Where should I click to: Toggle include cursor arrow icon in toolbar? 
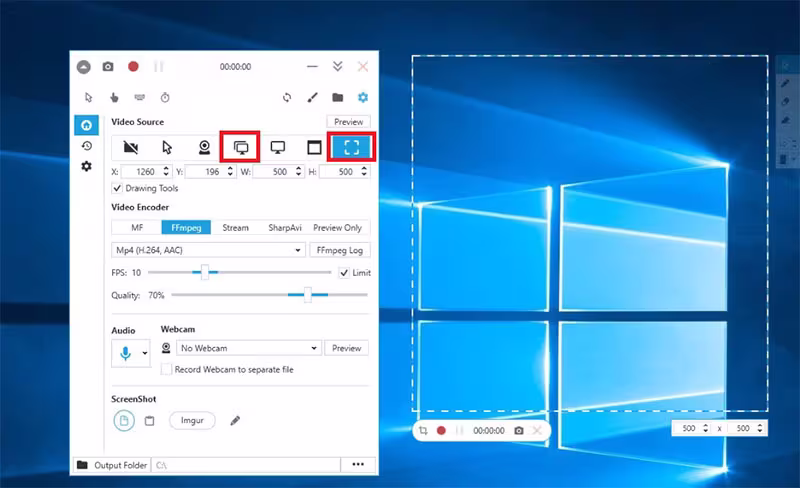pos(88,97)
